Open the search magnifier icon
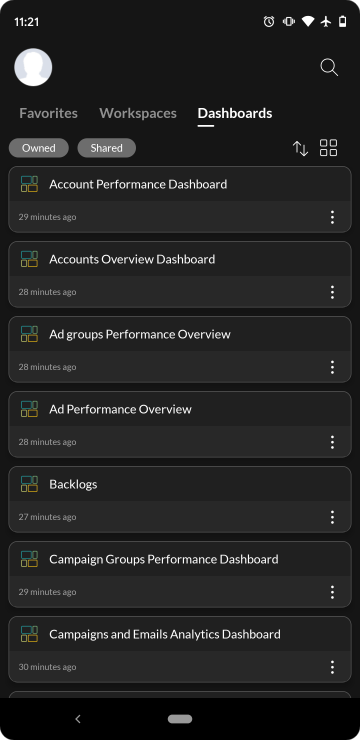This screenshot has height=740, width=360. pos(329,67)
